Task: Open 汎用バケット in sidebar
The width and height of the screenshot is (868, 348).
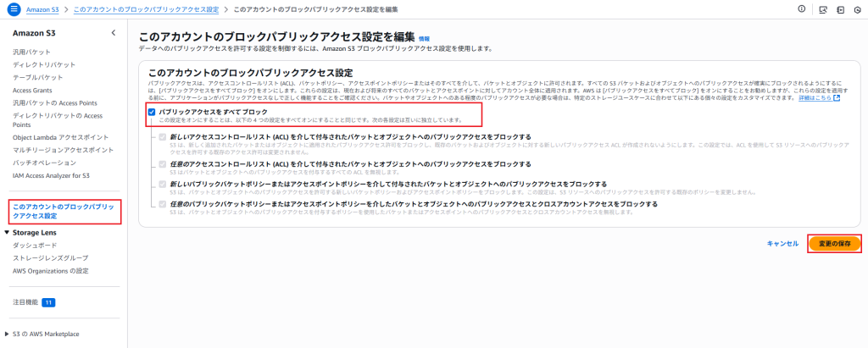Action: 32,52
